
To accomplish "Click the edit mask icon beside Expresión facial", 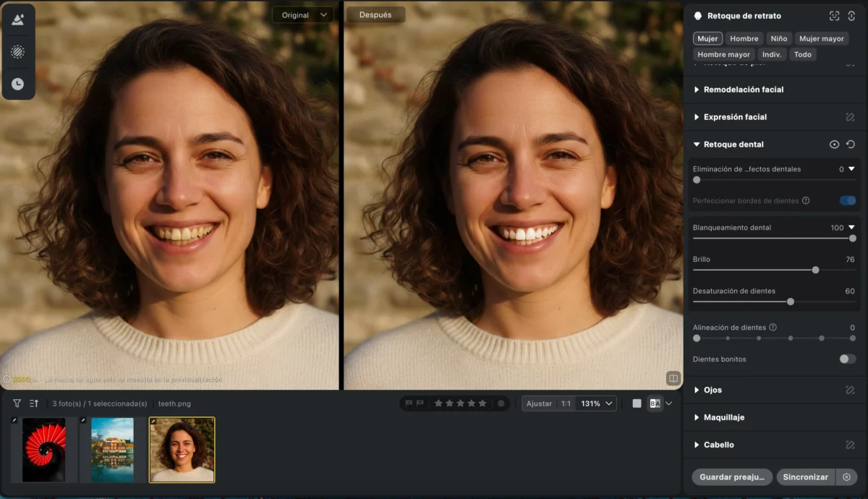I will pos(851,117).
